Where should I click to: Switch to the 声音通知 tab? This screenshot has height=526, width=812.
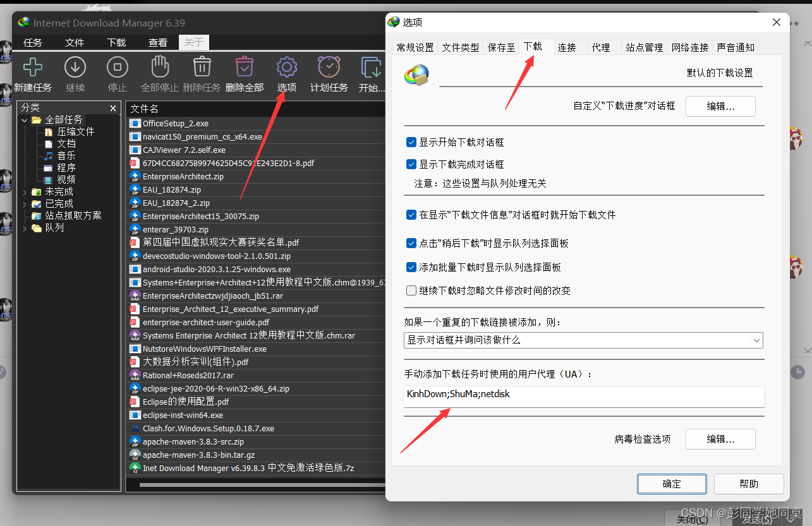[735, 47]
